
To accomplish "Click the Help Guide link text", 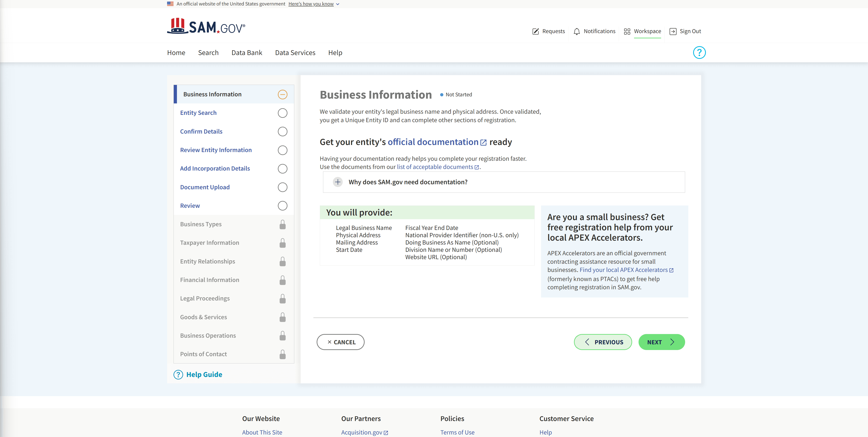I will pos(204,375).
